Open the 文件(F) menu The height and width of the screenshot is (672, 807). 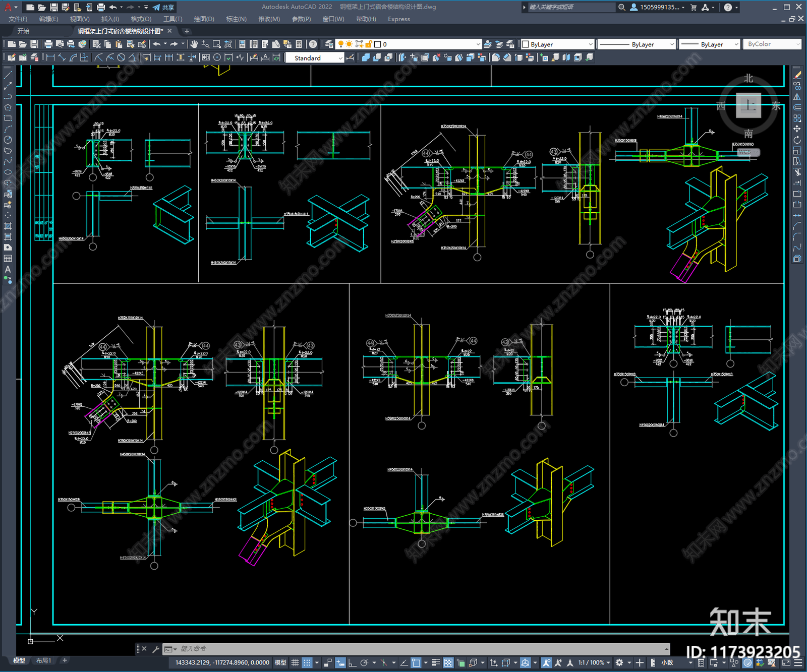pyautogui.click(x=18, y=19)
